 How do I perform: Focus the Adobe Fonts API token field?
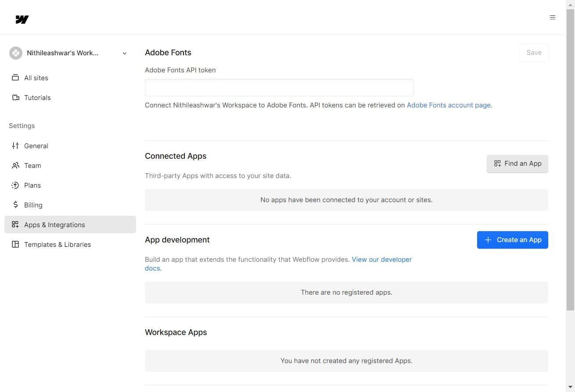tap(279, 88)
